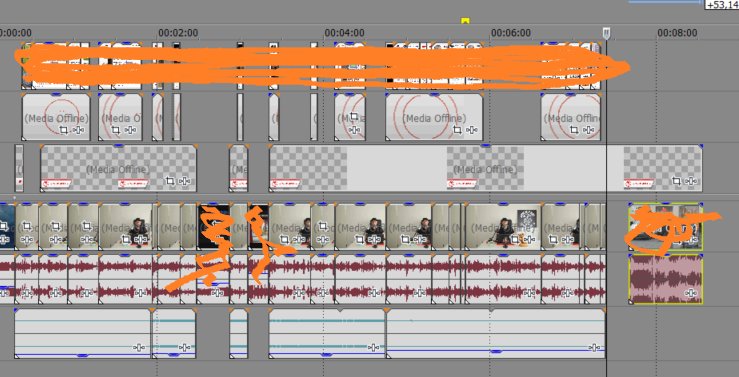Open Pan/Crop on checkerboard clip past the playhead
Viewport: 739px width, 377px height.
[676, 181]
